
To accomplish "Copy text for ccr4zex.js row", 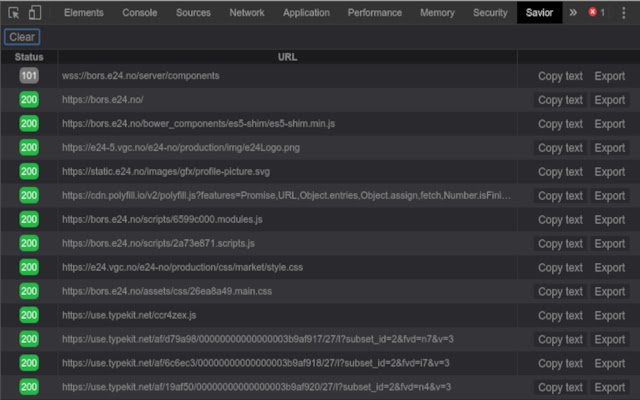I will [560, 316].
